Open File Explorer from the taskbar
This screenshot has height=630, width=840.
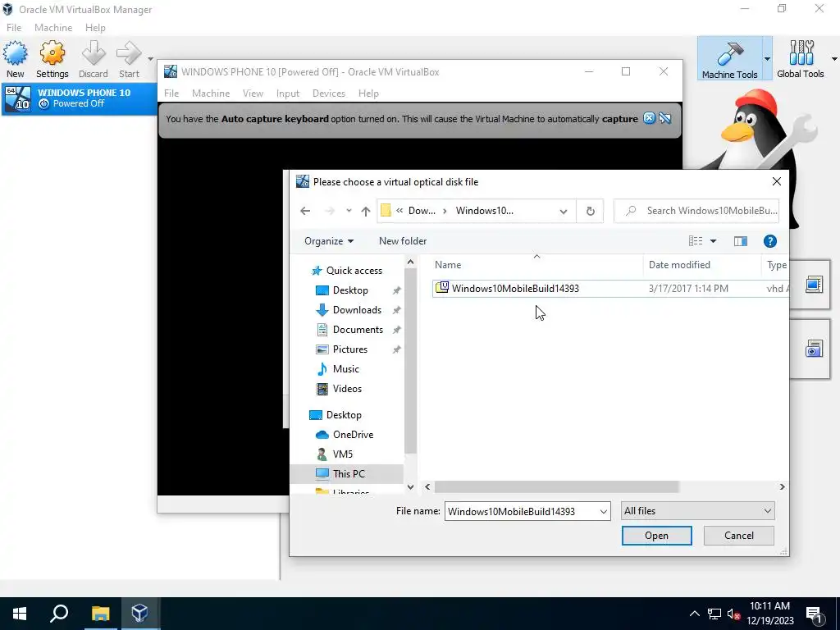99,614
